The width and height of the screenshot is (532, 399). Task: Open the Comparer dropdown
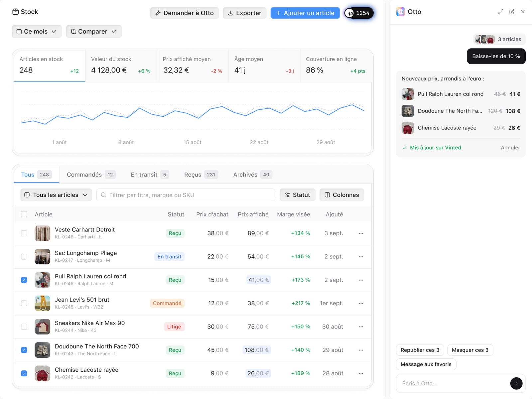[x=94, y=32]
